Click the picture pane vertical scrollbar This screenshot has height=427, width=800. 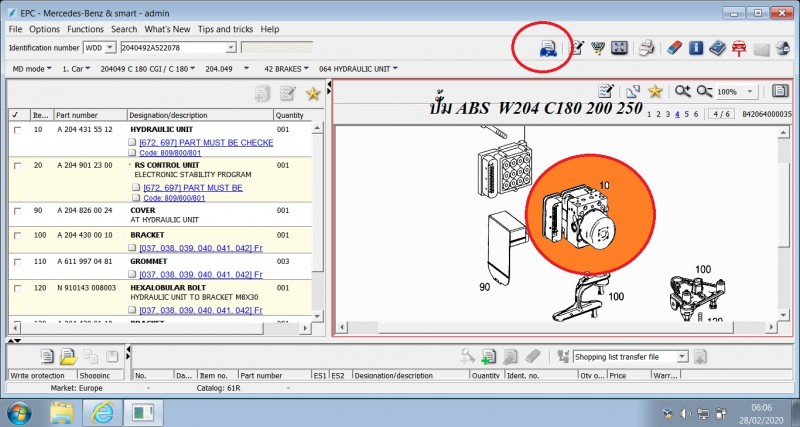click(785, 223)
